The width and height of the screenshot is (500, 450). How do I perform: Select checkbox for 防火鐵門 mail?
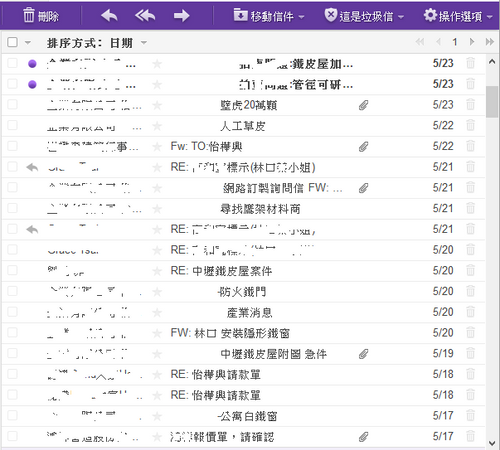coord(12,291)
